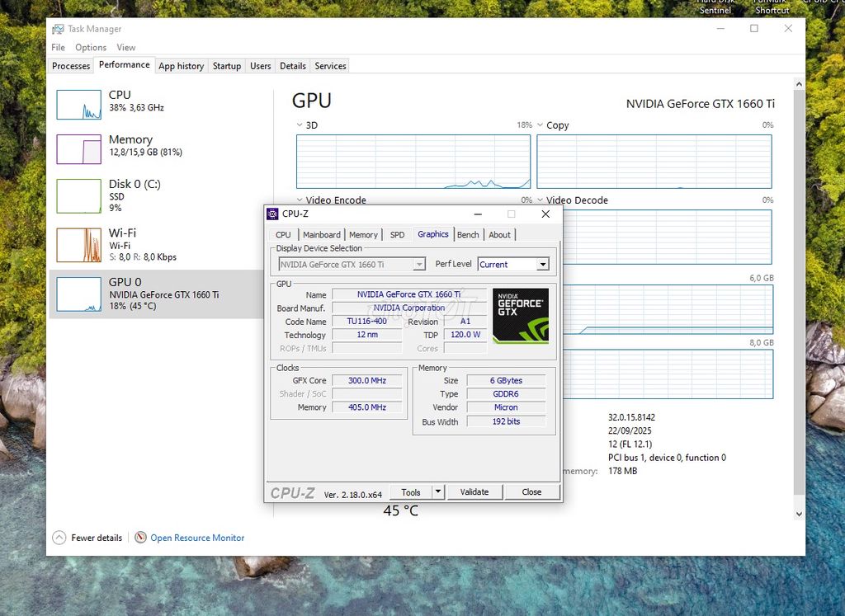Switch to the Startup tab
This screenshot has height=616, width=845.
pos(226,66)
